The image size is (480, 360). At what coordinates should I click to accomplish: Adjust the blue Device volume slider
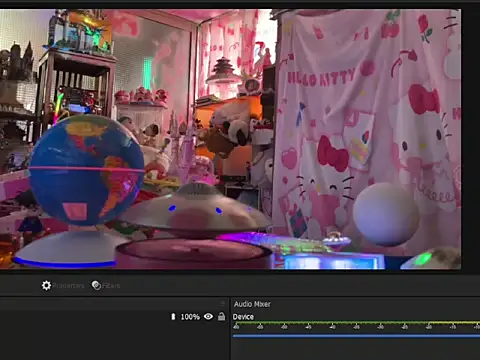pos(356,336)
